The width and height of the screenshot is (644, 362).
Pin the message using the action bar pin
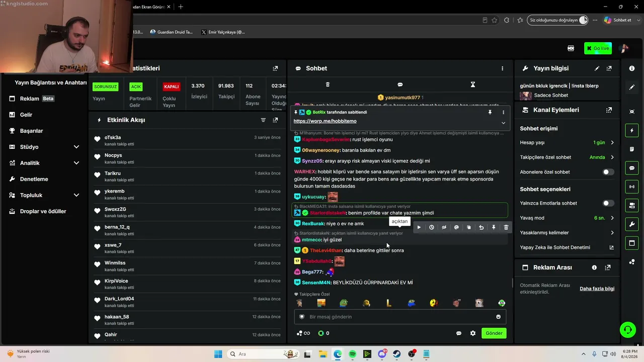point(494,227)
